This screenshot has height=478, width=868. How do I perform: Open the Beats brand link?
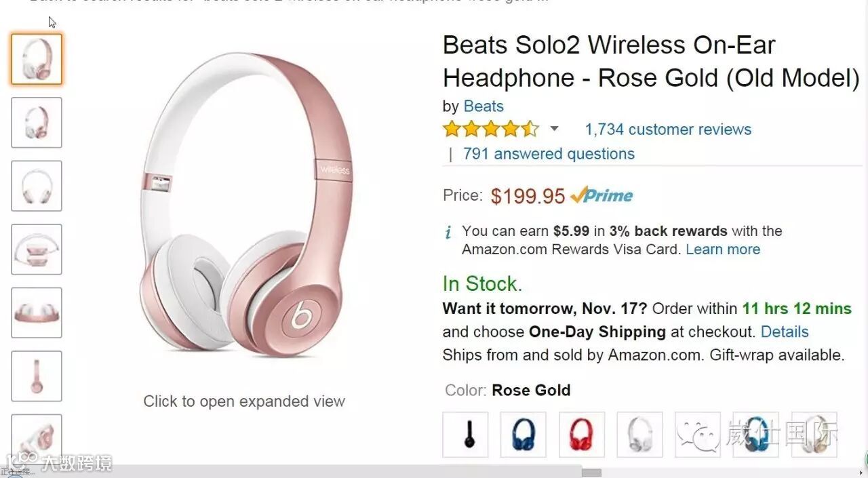pos(484,106)
